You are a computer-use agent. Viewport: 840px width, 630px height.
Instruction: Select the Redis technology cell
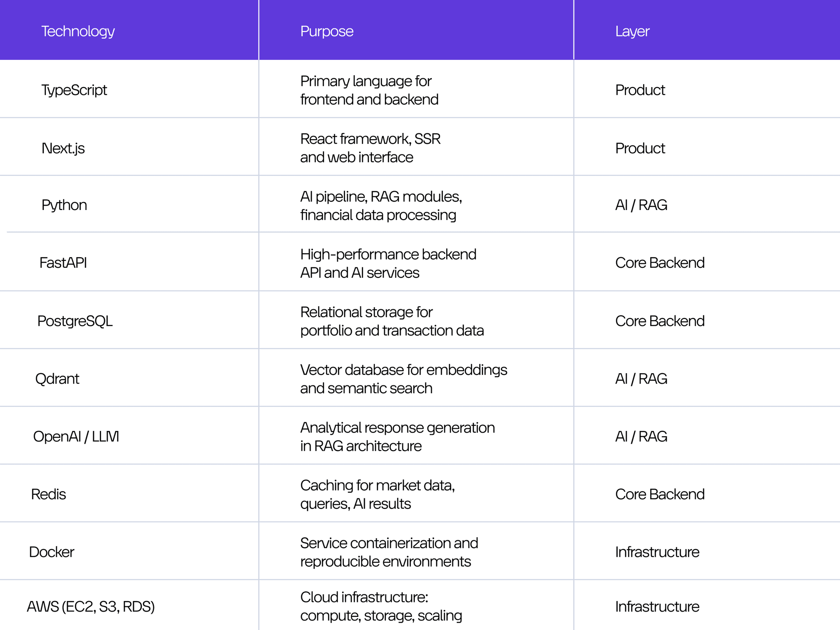pyautogui.click(x=48, y=494)
